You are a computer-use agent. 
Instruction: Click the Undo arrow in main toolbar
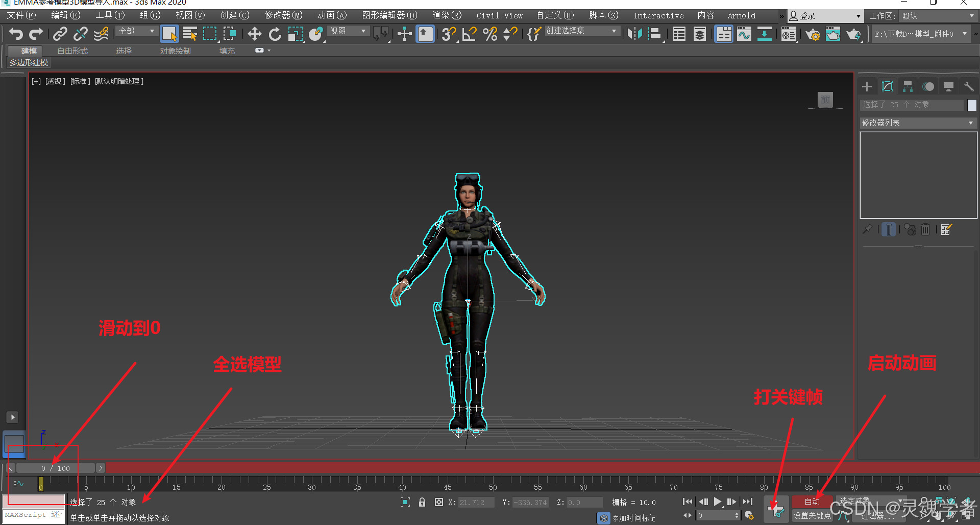pyautogui.click(x=16, y=34)
